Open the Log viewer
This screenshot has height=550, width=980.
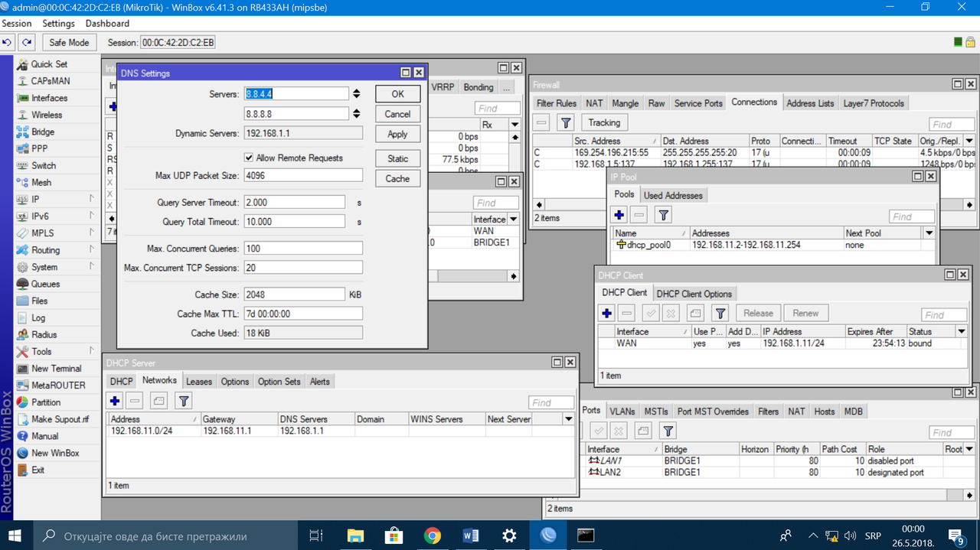38,317
